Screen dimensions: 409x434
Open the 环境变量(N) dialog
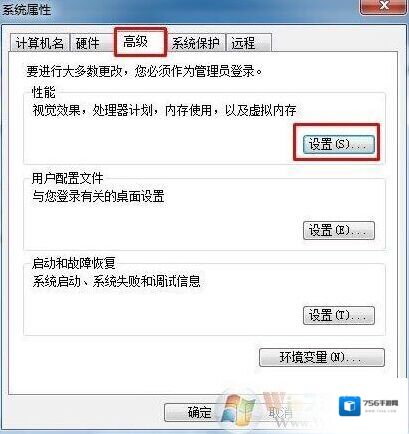tap(322, 358)
